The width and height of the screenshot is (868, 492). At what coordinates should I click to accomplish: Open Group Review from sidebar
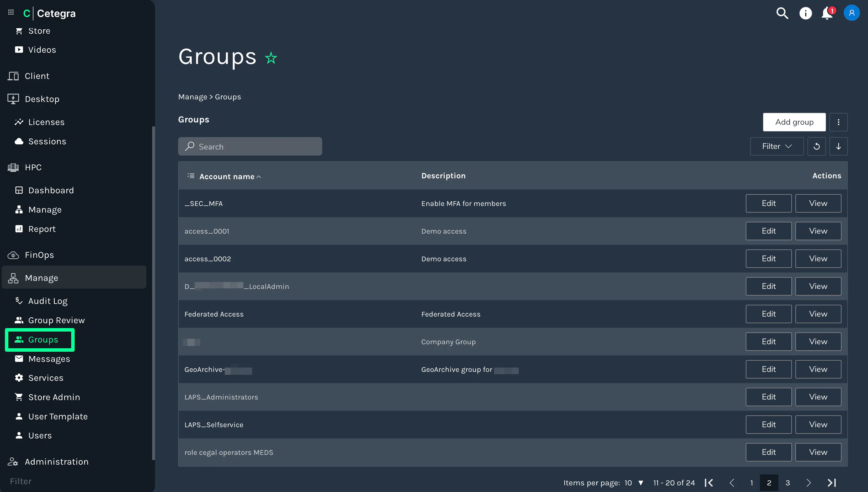tap(56, 320)
